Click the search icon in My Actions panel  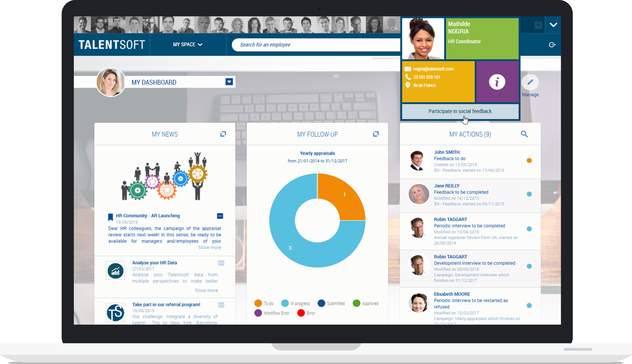point(524,134)
